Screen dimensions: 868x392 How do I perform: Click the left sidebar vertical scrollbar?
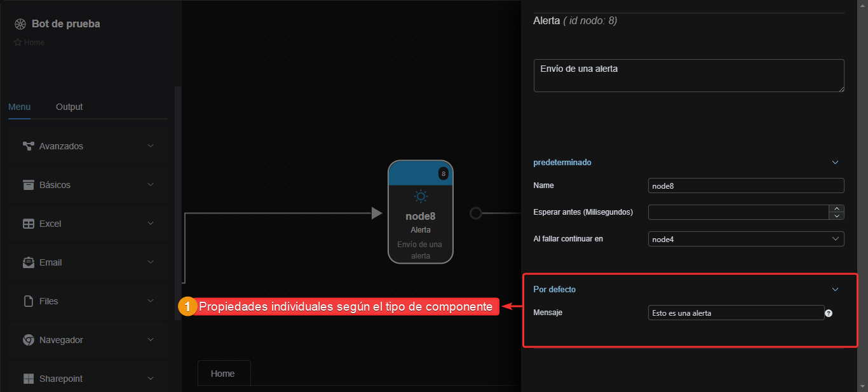[x=178, y=203]
